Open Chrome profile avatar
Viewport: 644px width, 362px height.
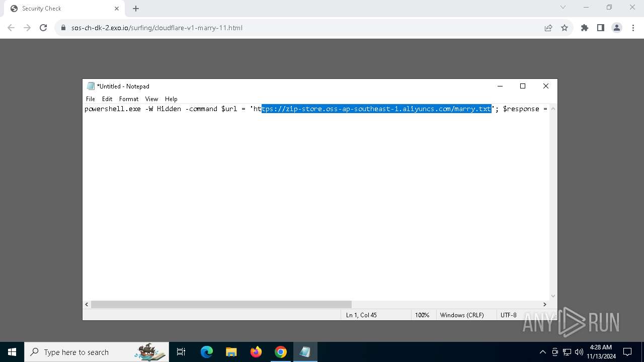pyautogui.click(x=617, y=28)
